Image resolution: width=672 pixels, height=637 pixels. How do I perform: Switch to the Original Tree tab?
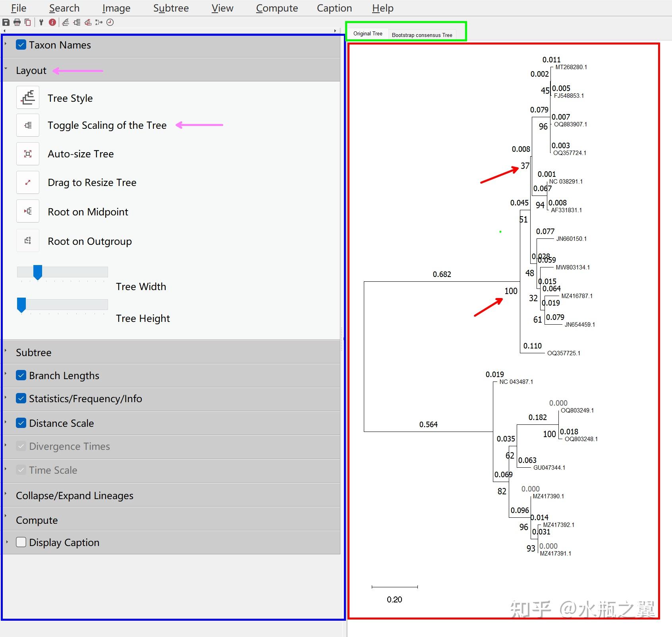(x=368, y=34)
